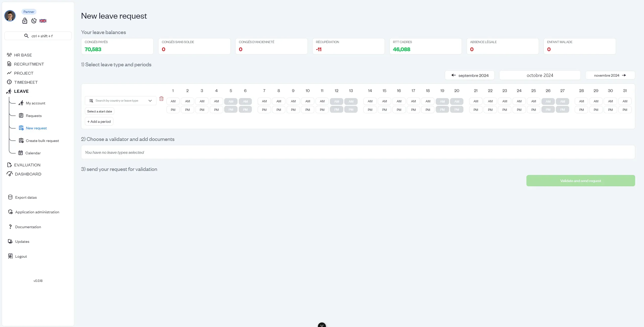Toggle AM slot on October 1st
Image resolution: width=644 pixels, height=327 pixels.
(173, 101)
